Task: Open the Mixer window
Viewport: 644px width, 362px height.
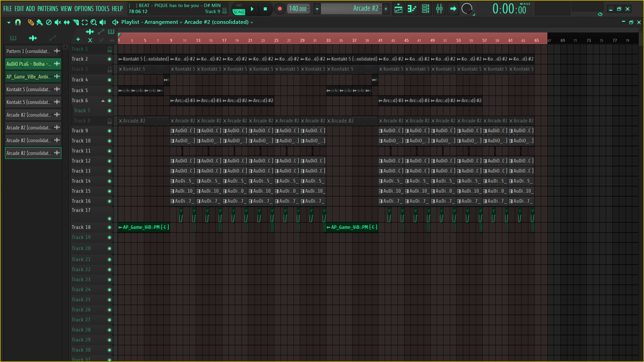Action: tap(439, 9)
